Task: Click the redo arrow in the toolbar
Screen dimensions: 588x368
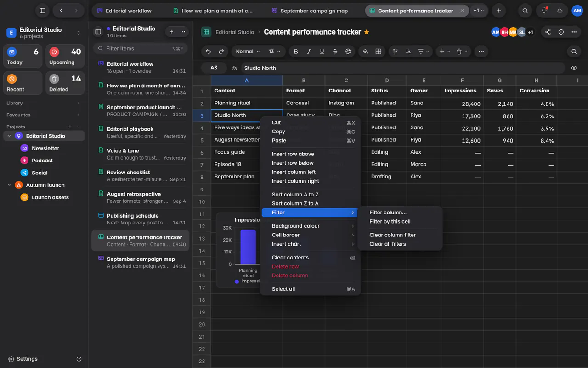Action: (x=221, y=52)
